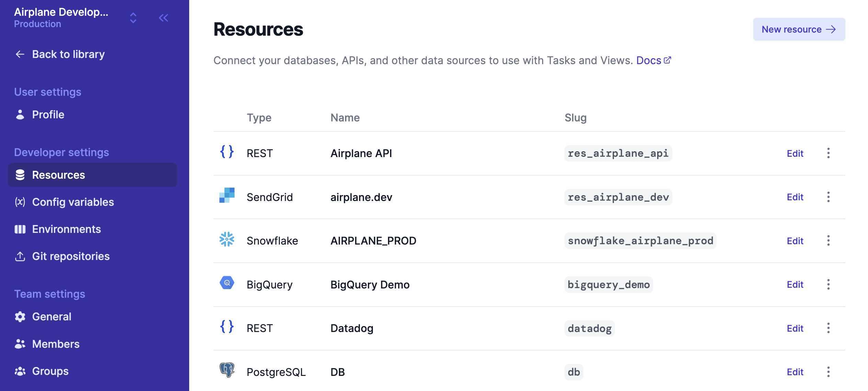Click the Profile person icon
868x391 pixels.
20,115
